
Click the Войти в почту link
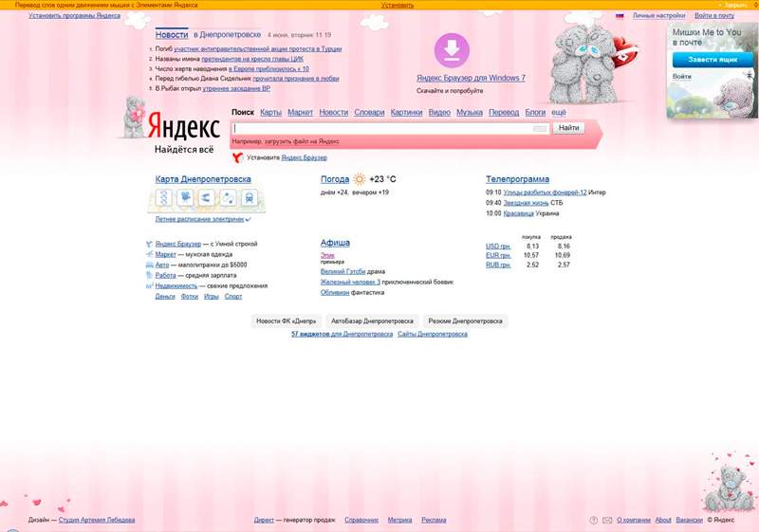714,15
